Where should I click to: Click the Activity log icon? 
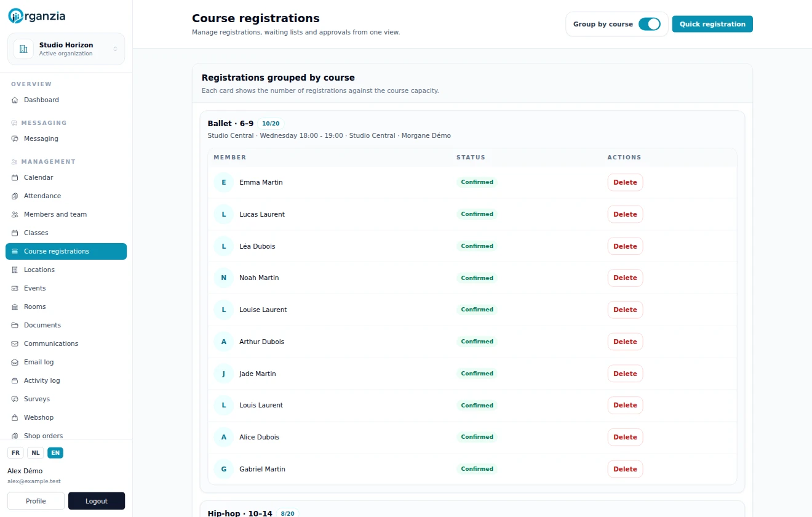click(15, 380)
